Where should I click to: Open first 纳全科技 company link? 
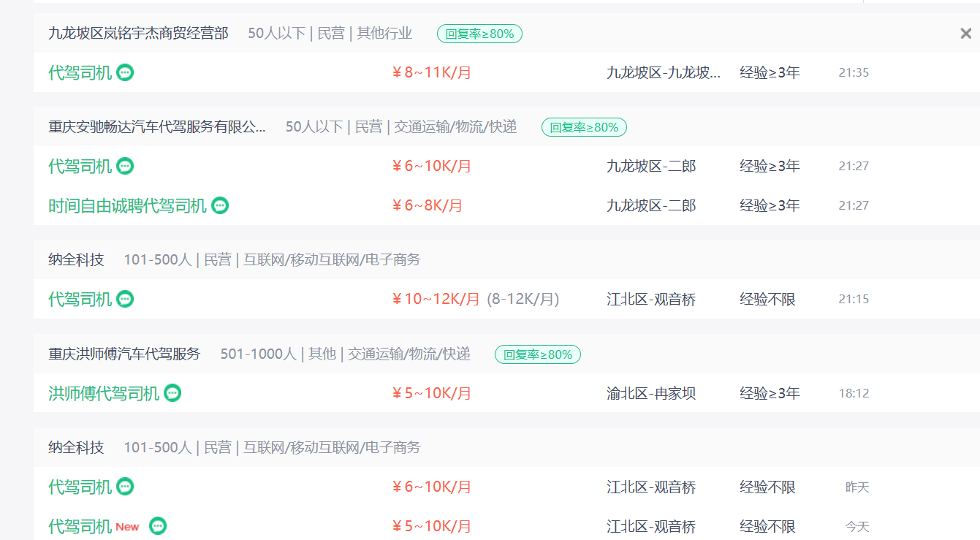76,260
